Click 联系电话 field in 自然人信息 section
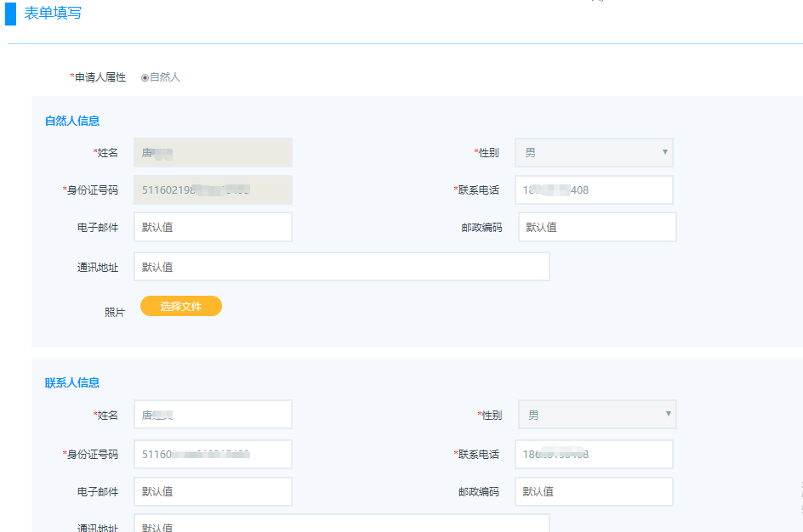Viewport: 803px width, 532px height. 594,190
